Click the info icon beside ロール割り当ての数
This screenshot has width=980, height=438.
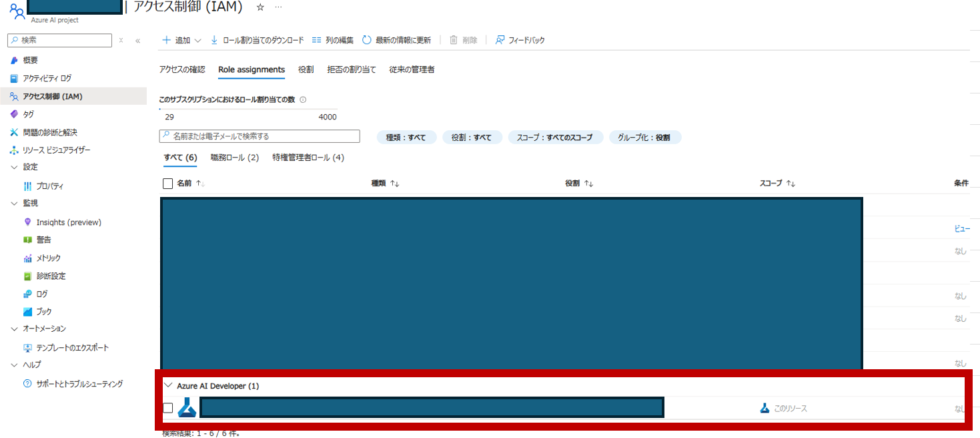click(303, 100)
